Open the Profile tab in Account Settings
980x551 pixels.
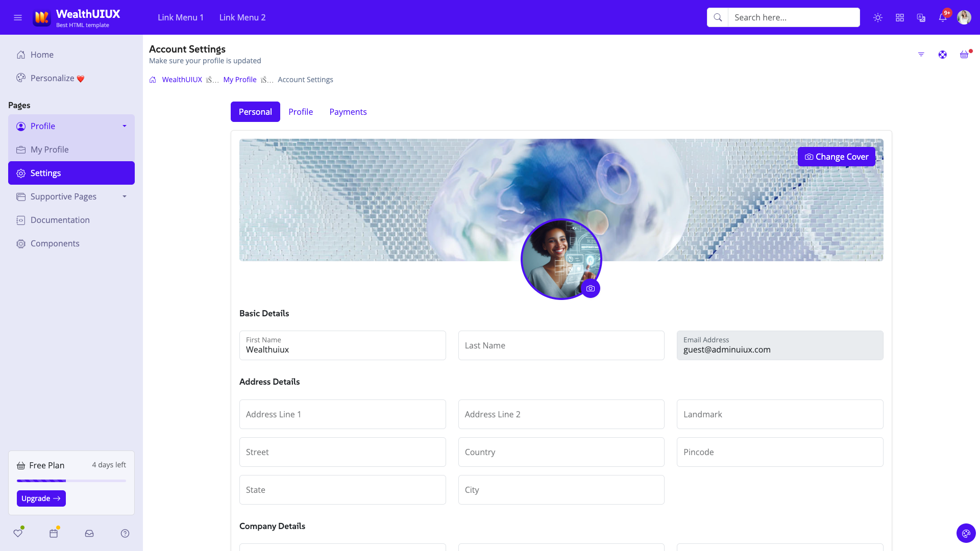coord(300,112)
